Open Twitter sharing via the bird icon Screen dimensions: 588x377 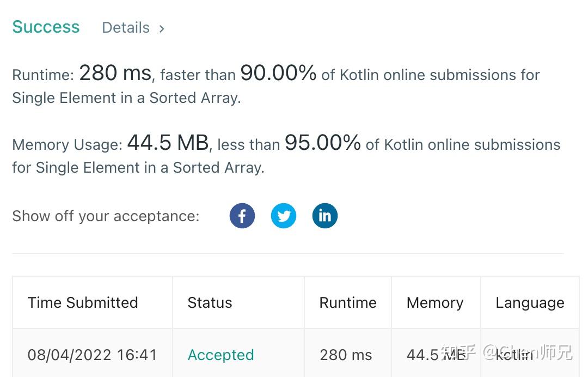284,216
